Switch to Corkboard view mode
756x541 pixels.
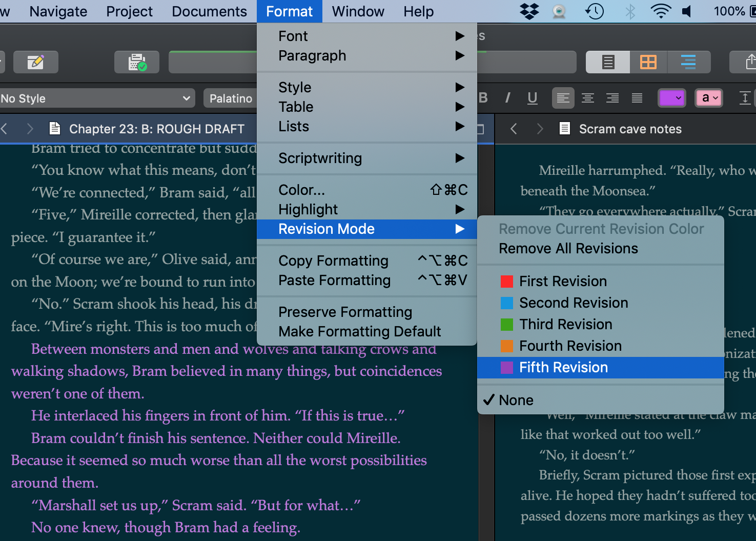click(648, 62)
